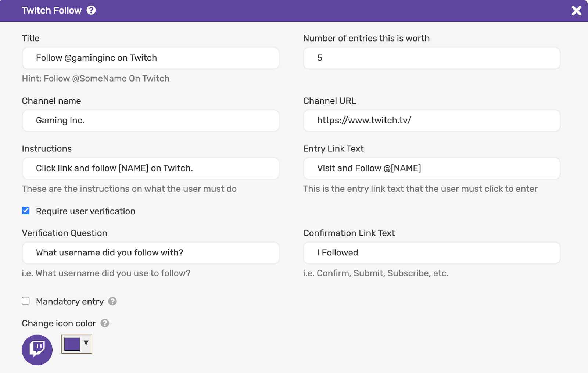Click the Require user verification label
This screenshot has width=588, height=373.
(86, 211)
